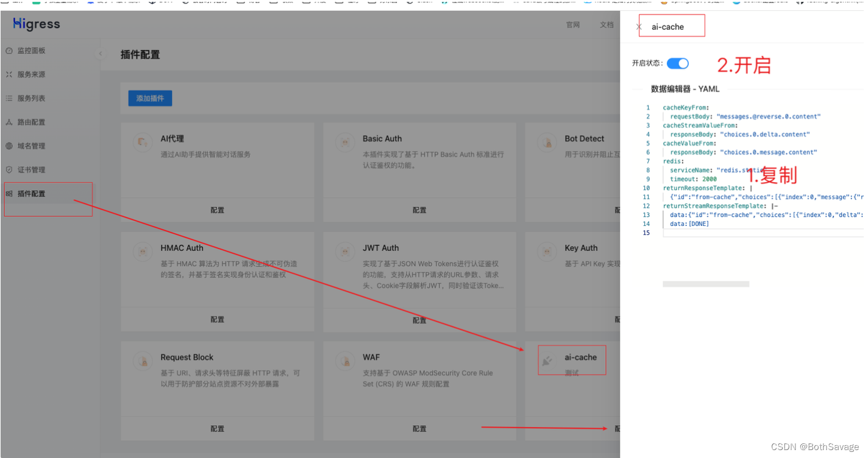
Task: Click the 服务列表 list icon
Action: tap(9, 98)
